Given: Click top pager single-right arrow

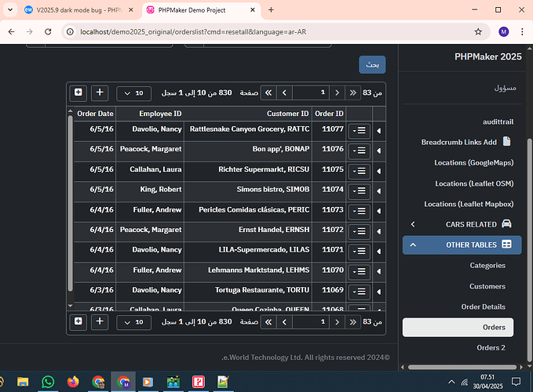Looking at the screenshot, I should click(x=337, y=93).
